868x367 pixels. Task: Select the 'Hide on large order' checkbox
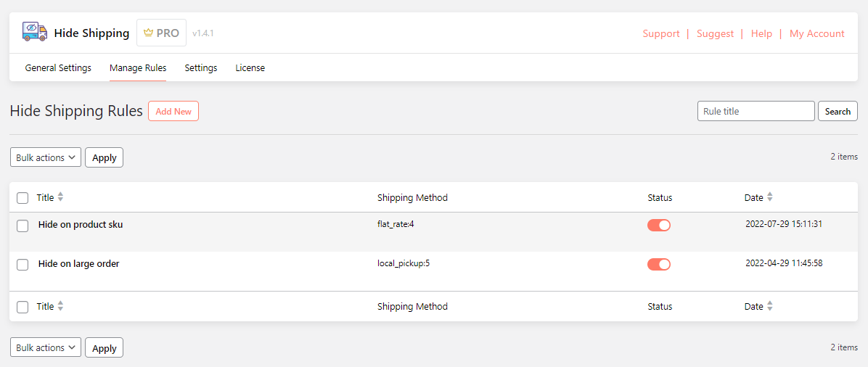pos(22,265)
